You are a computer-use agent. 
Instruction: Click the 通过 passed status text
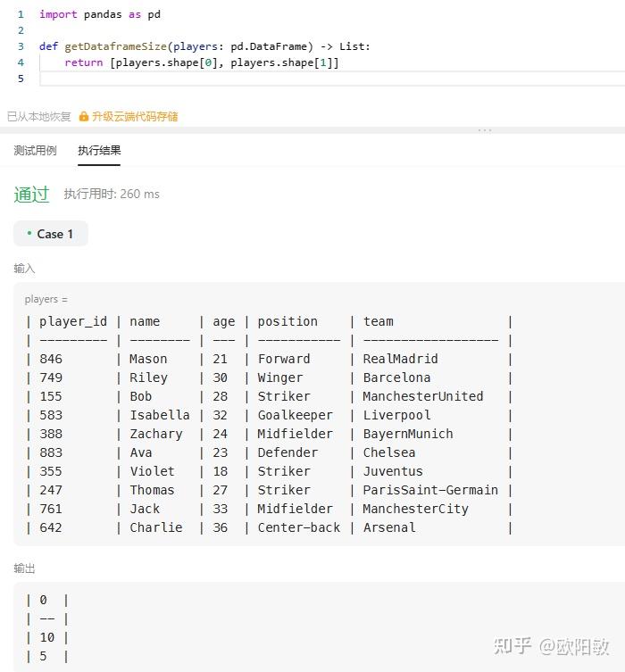[31, 195]
